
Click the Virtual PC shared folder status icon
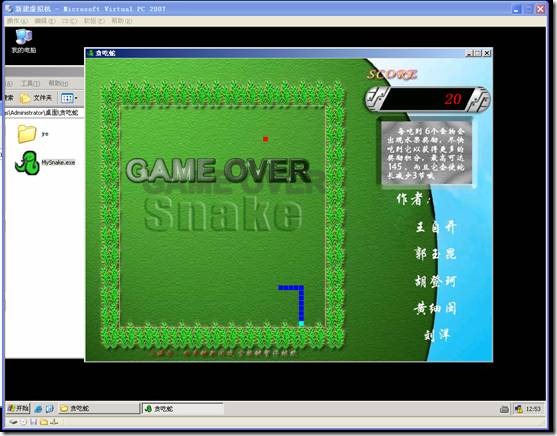(44, 422)
